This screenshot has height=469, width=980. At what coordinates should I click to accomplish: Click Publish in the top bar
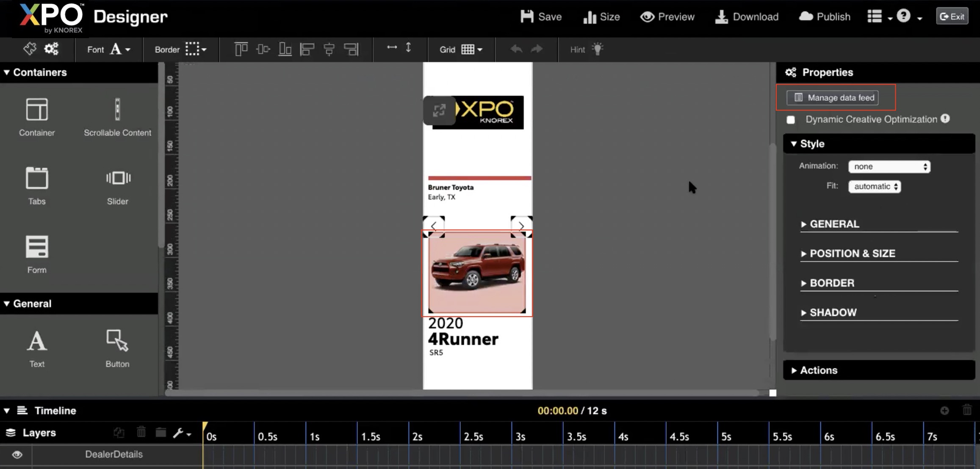pyautogui.click(x=825, y=17)
